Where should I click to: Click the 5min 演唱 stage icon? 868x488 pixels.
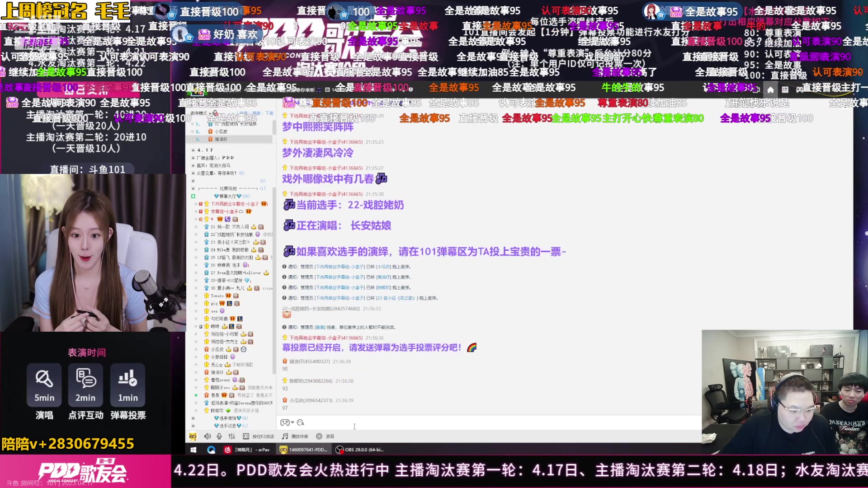click(x=44, y=385)
